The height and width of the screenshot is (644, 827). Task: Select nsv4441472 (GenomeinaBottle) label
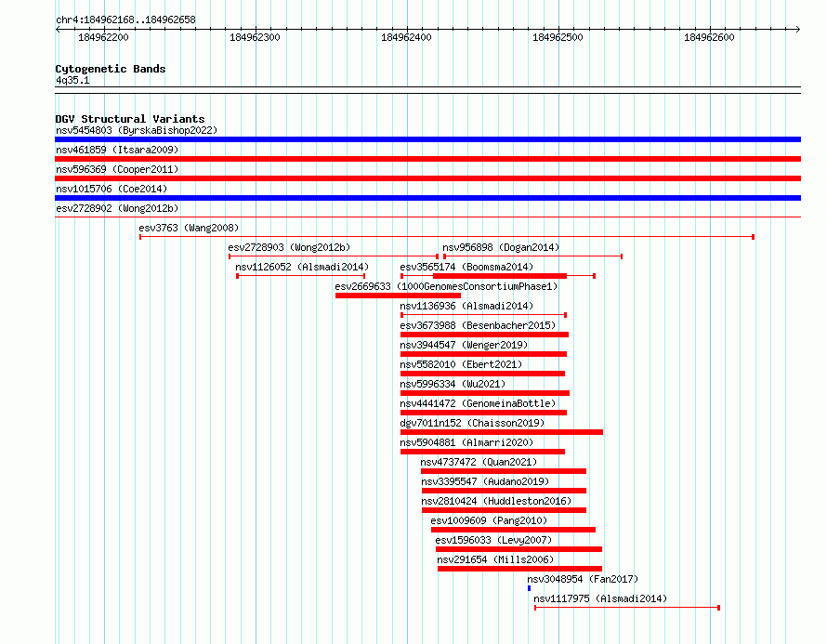[478, 403]
